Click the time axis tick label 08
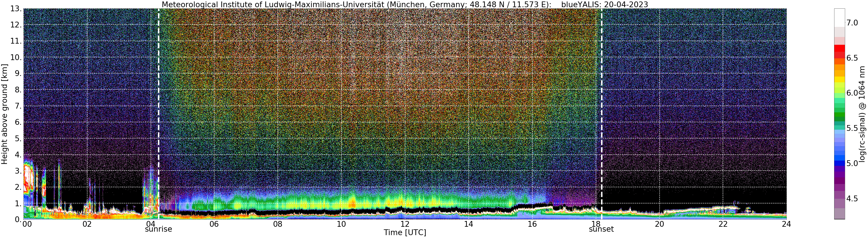This screenshot has height=238, width=868. (278, 224)
